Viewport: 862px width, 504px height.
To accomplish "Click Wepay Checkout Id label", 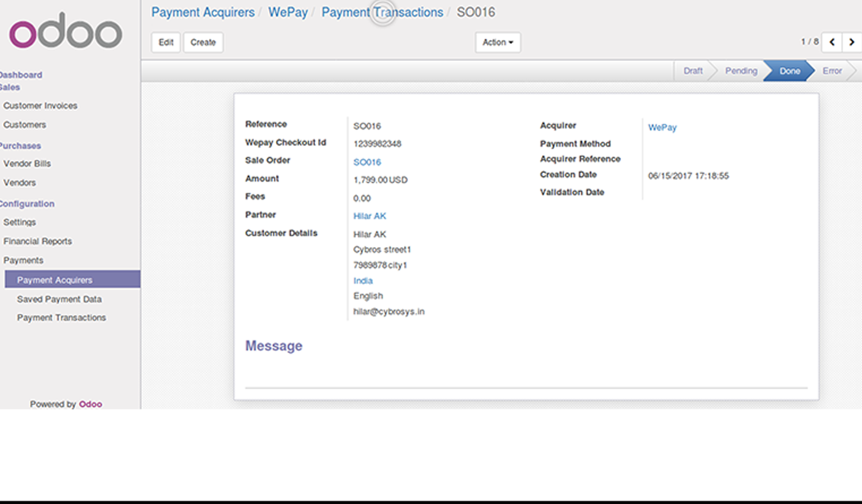I will pyautogui.click(x=285, y=142).
